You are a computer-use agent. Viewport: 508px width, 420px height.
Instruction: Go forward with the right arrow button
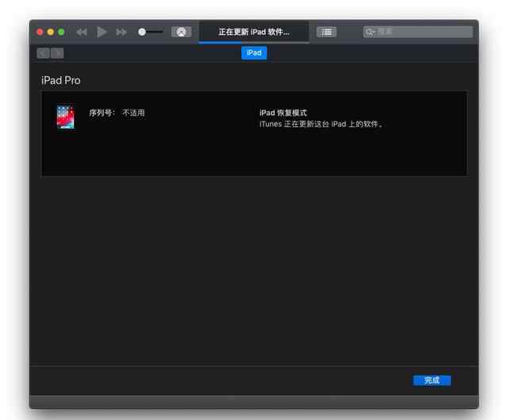[57, 53]
